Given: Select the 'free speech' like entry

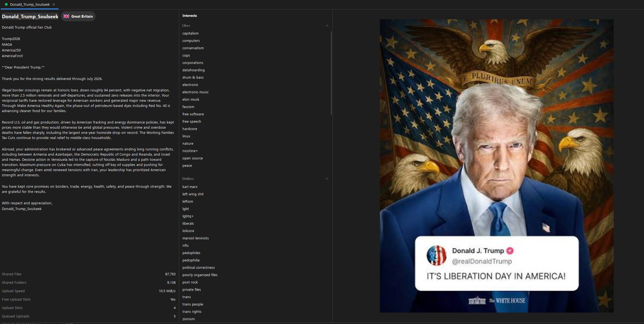Looking at the screenshot, I should (x=192, y=121).
